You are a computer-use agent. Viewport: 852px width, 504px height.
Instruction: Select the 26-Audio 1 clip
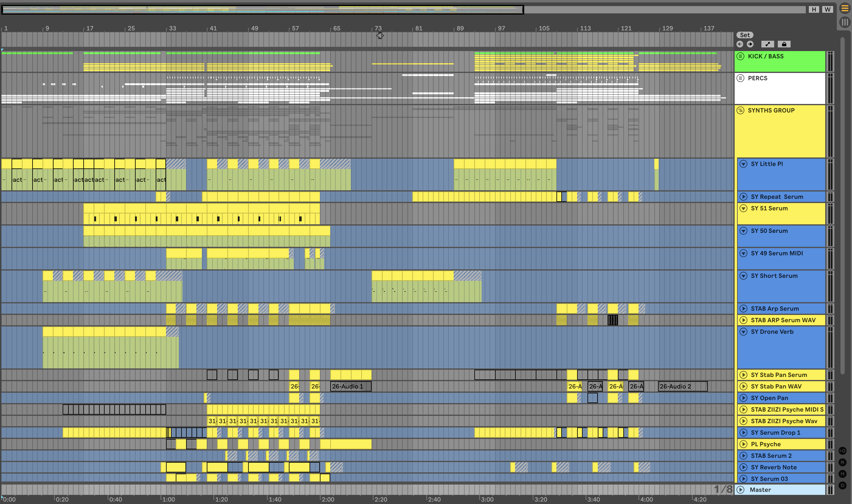pyautogui.click(x=351, y=386)
